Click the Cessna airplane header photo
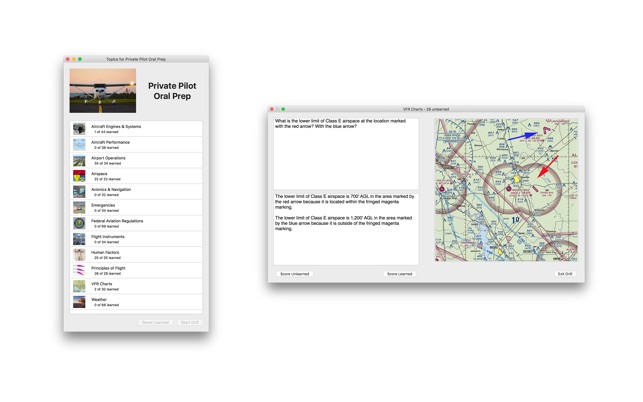Viewport: 643px width, 402px height. click(x=103, y=91)
